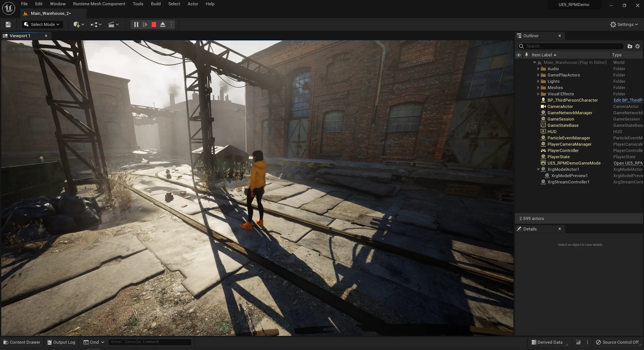Screen dimensions: 644x350
Task: Open the Settings dropdown
Action: click(x=624, y=24)
